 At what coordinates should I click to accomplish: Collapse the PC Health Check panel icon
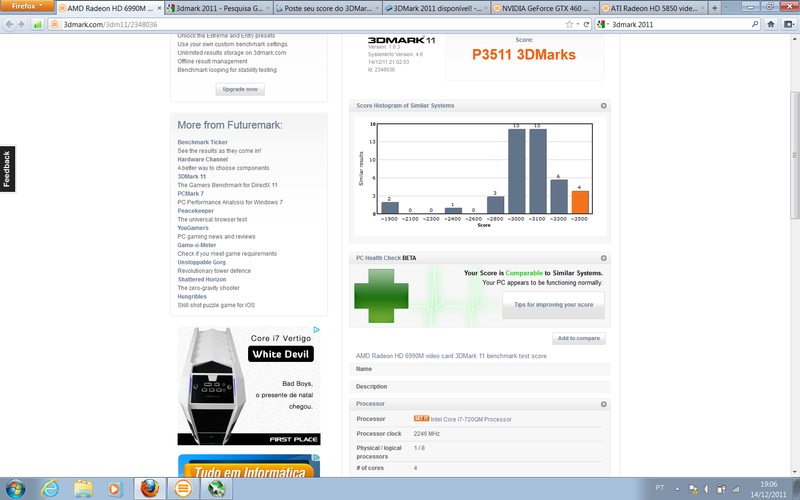[604, 258]
